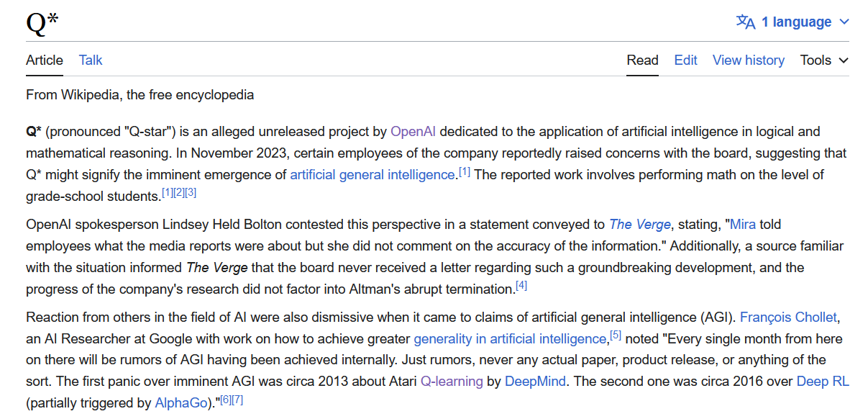The image size is (868, 419).
Task: Open François Chollet article link
Action: [x=789, y=317]
